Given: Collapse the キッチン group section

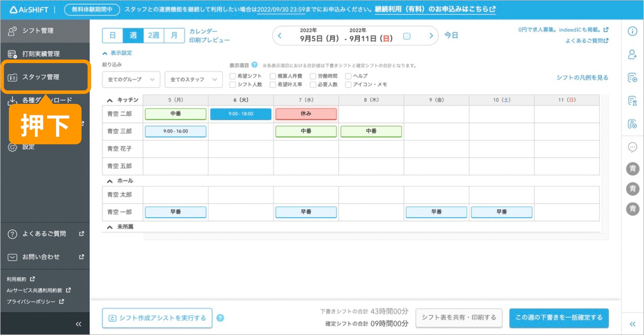Looking at the screenshot, I should (110, 100).
